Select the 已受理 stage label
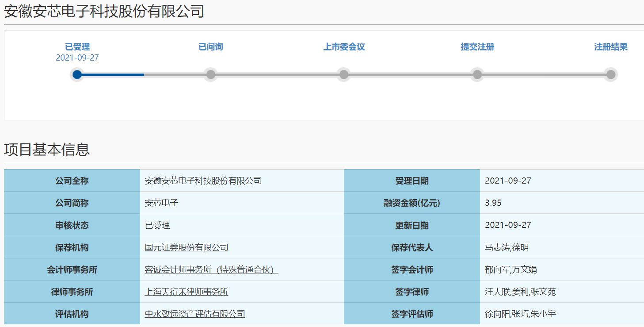This screenshot has width=644, height=327. [x=77, y=47]
